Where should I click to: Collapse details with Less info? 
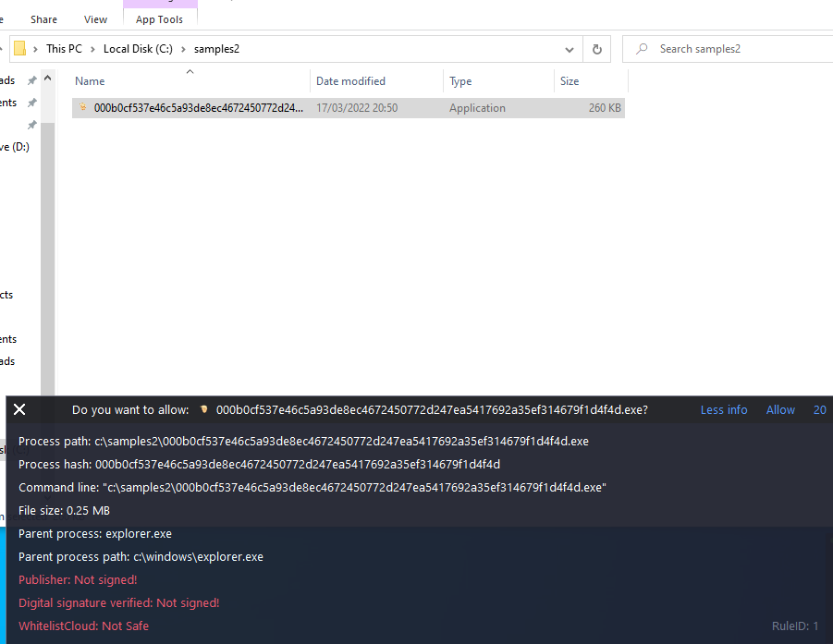tap(724, 409)
